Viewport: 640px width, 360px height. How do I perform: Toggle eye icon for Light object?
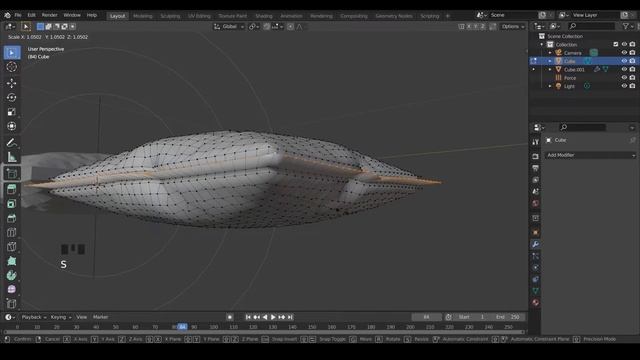[624, 86]
